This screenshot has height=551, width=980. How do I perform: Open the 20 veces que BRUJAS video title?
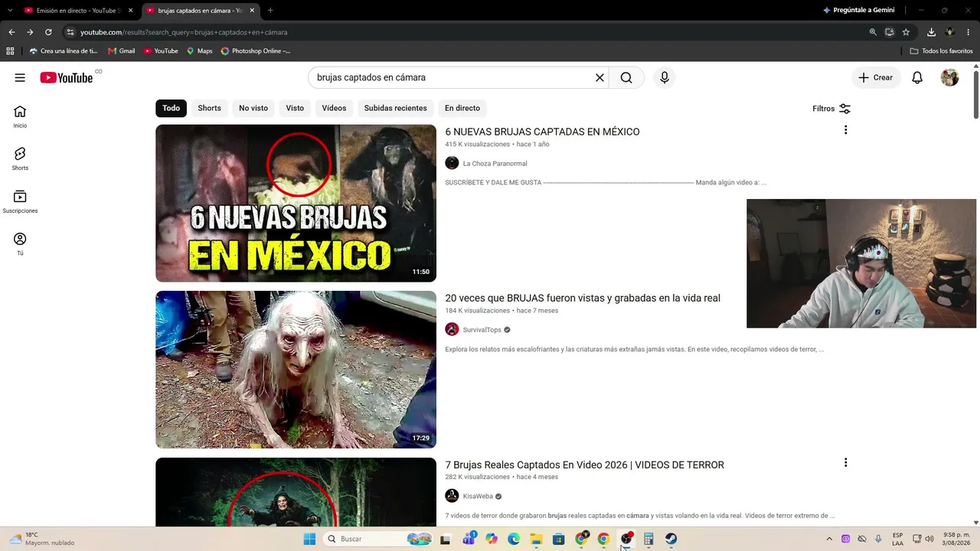(583, 298)
